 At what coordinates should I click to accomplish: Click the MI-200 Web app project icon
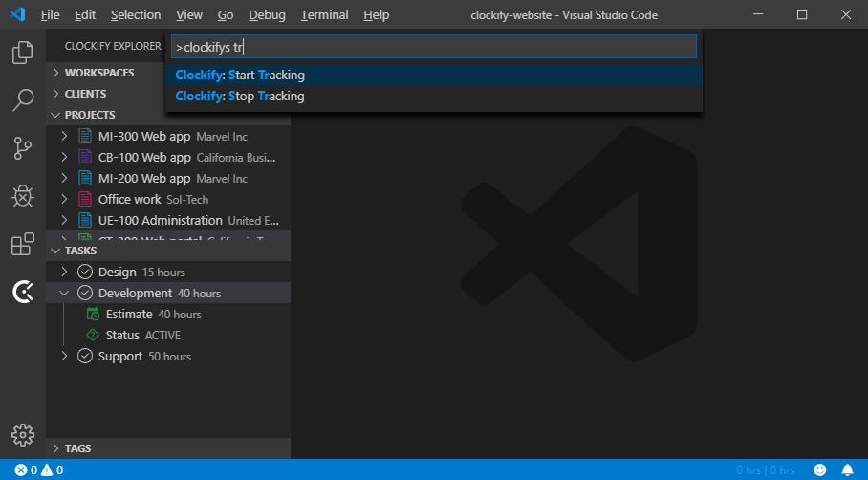[x=85, y=178]
